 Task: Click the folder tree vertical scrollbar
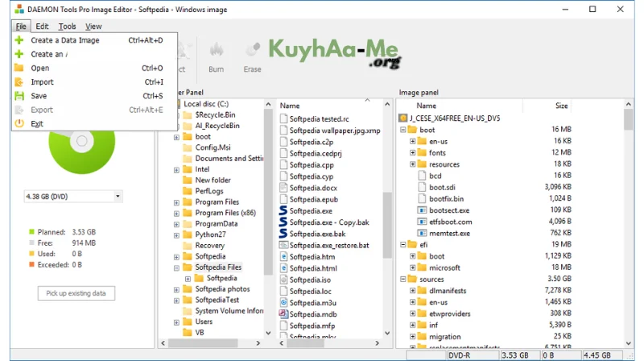268,193
